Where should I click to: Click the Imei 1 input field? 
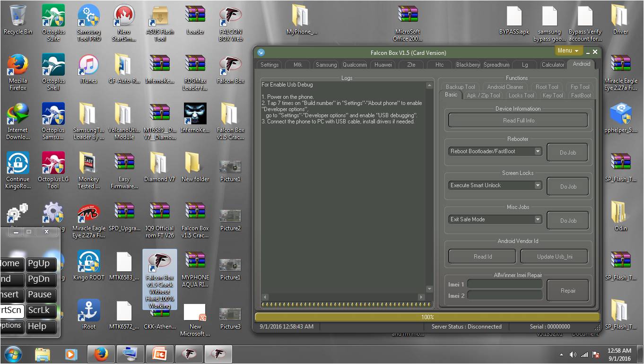click(505, 284)
